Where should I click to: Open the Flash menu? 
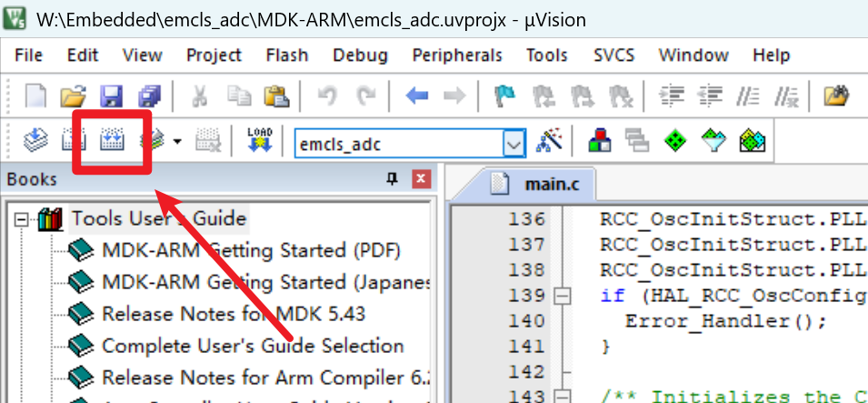click(286, 55)
